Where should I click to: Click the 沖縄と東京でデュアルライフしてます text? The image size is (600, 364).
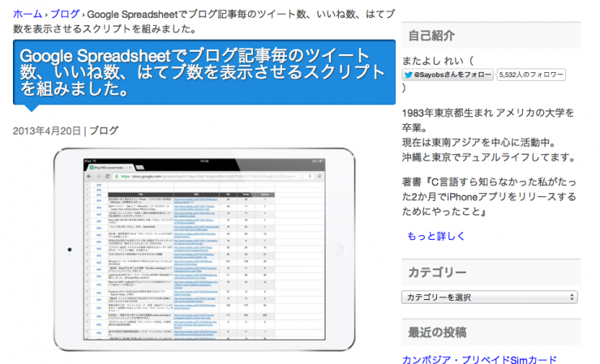tap(489, 157)
